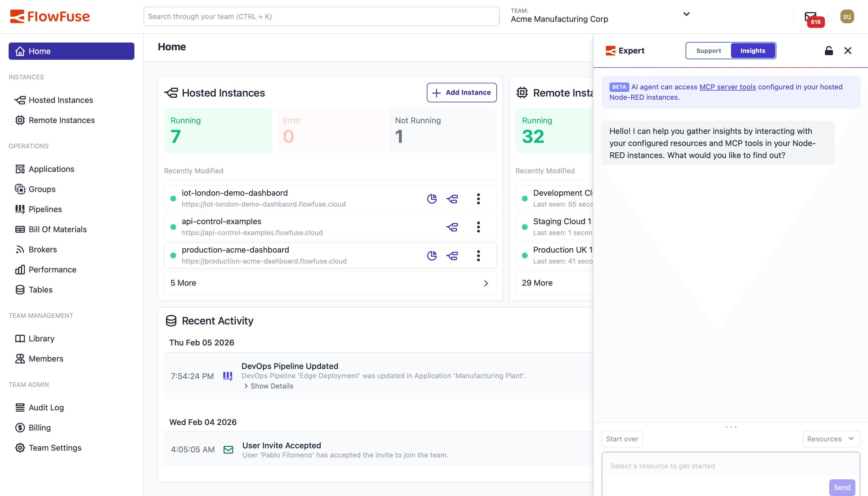Click the FlowFuse logo

tap(50, 16)
